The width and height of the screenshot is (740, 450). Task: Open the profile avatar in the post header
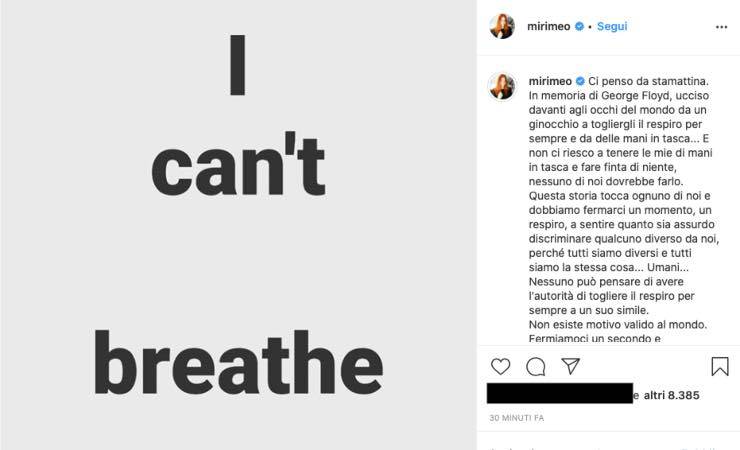[502, 27]
